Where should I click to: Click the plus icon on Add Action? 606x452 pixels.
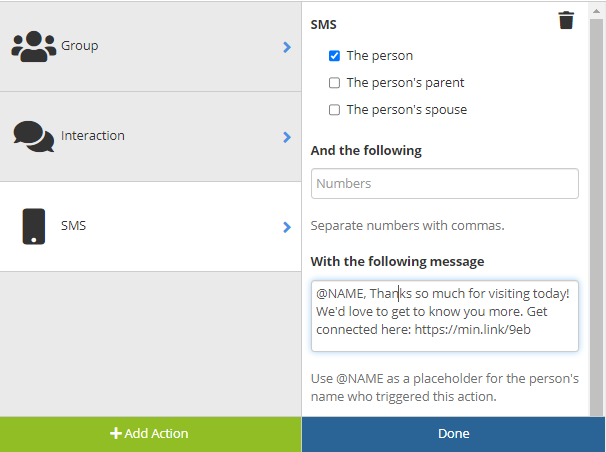tap(116, 434)
